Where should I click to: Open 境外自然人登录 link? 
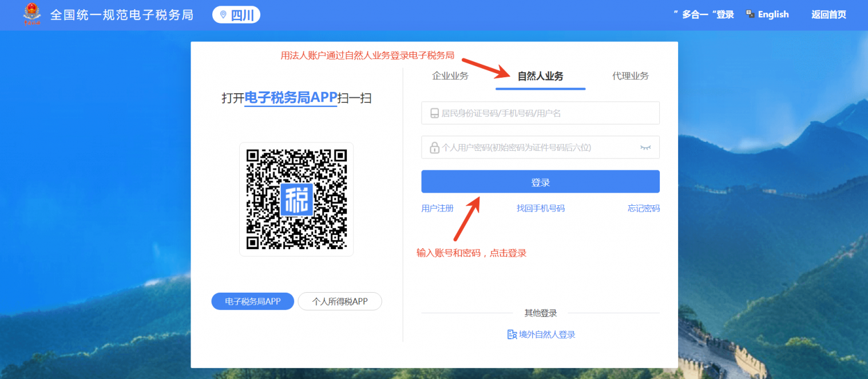click(x=547, y=334)
